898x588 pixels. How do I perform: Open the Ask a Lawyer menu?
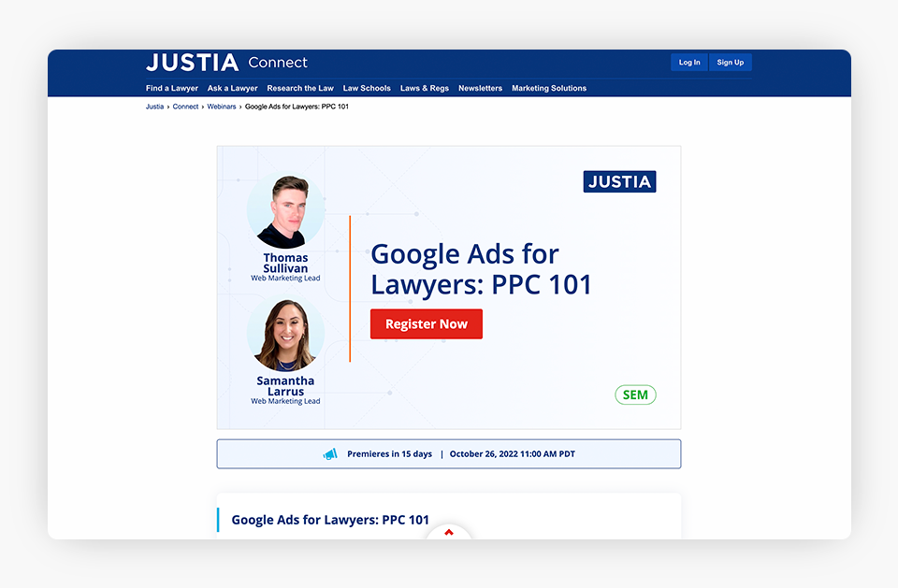[x=232, y=88]
